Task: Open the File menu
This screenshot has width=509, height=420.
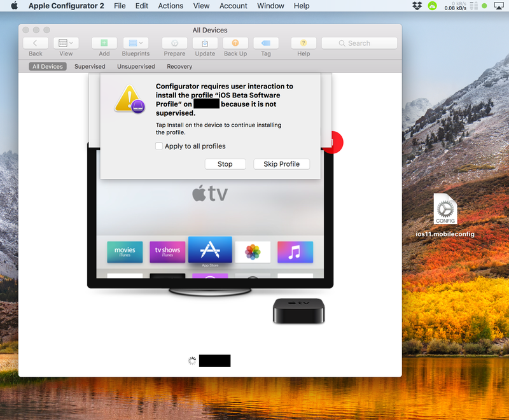Action: click(120, 6)
